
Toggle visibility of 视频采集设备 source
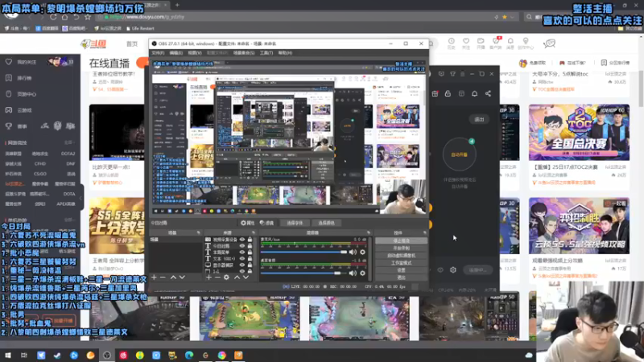pyautogui.click(x=242, y=239)
